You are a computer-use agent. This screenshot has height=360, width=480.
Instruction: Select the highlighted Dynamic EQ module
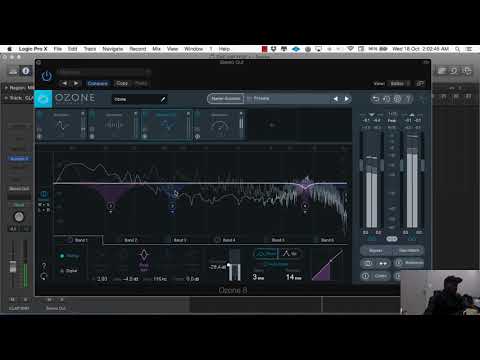click(167, 125)
